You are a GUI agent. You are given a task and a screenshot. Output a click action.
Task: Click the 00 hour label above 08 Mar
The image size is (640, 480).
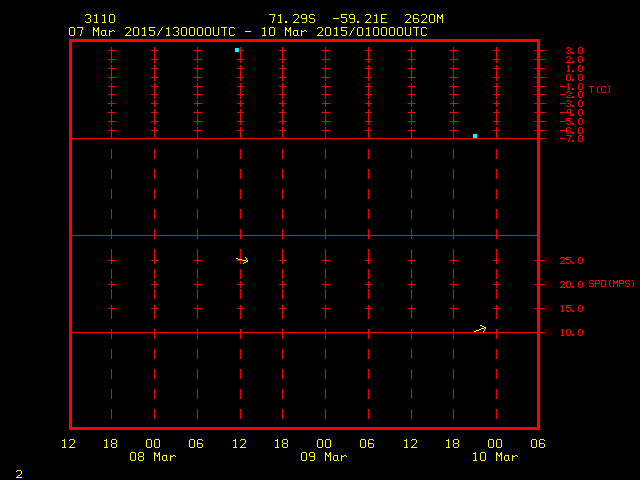(153, 444)
